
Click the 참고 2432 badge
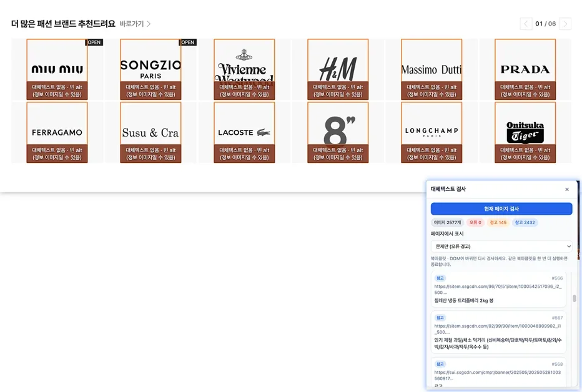tap(525, 222)
